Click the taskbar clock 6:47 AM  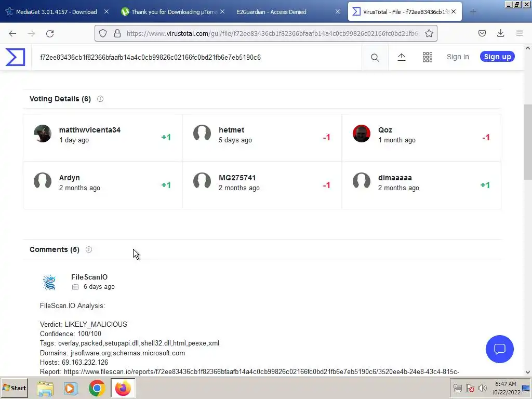(506, 384)
